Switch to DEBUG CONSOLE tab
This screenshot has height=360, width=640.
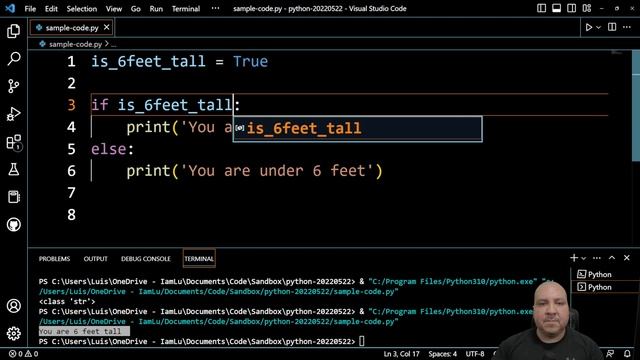[146, 259]
